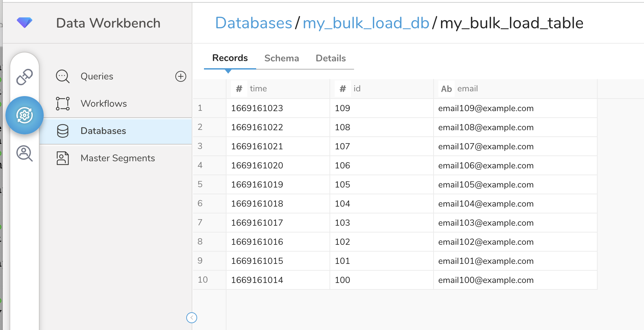Go to Databases breadcrumb link
The height and width of the screenshot is (330, 644).
coord(253,23)
